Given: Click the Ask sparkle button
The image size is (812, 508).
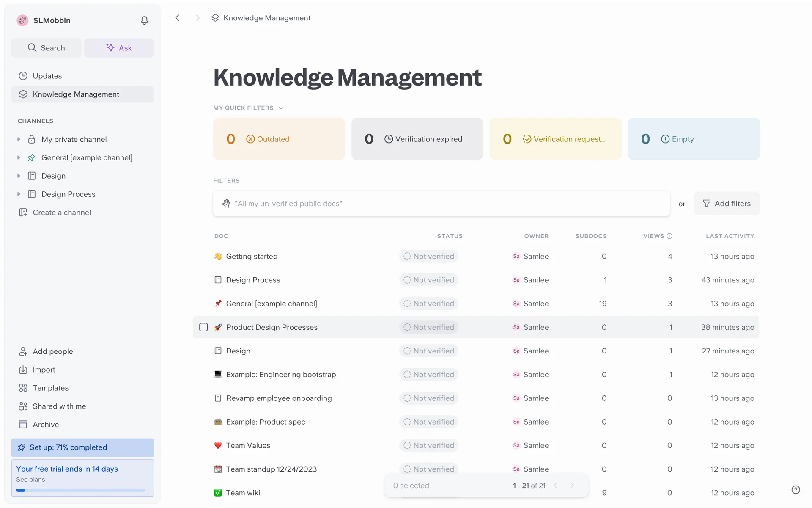Looking at the screenshot, I should tap(119, 48).
